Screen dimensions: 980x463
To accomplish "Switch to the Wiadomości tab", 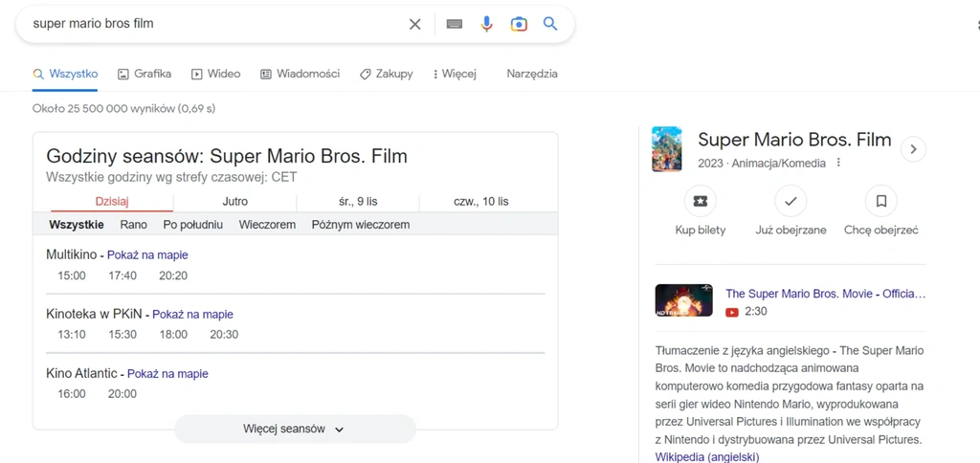I will [x=300, y=74].
